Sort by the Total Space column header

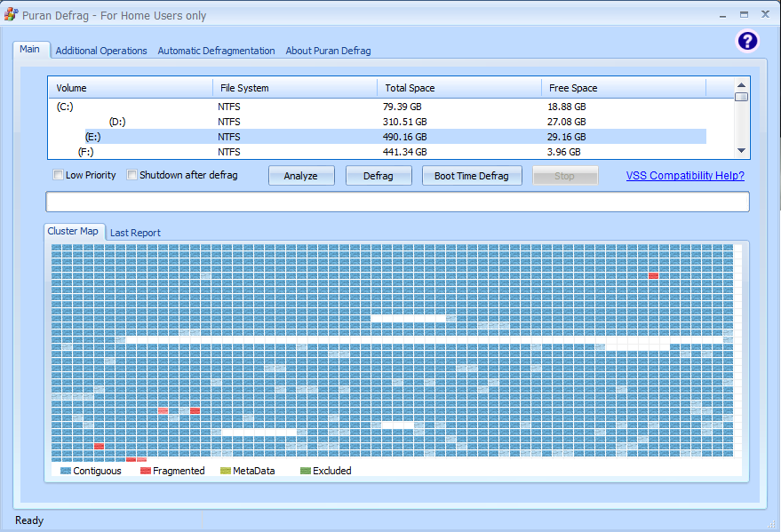pyautogui.click(x=459, y=88)
